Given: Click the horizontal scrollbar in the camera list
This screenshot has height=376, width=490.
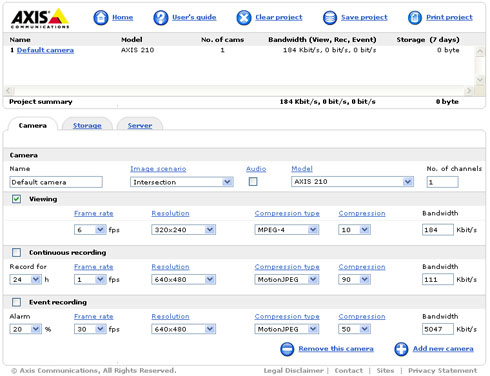Looking at the screenshot, I should 239,91.
